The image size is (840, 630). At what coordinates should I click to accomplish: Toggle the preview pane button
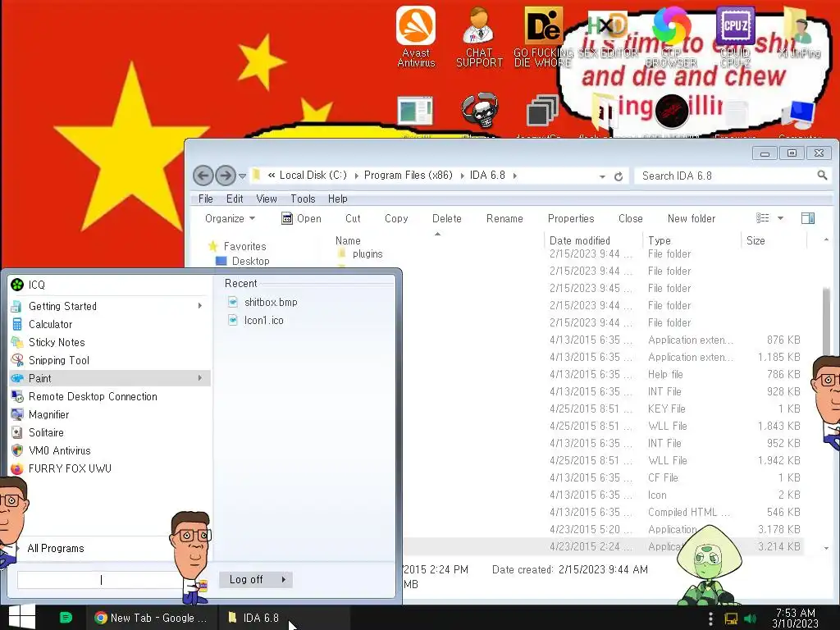(x=808, y=218)
